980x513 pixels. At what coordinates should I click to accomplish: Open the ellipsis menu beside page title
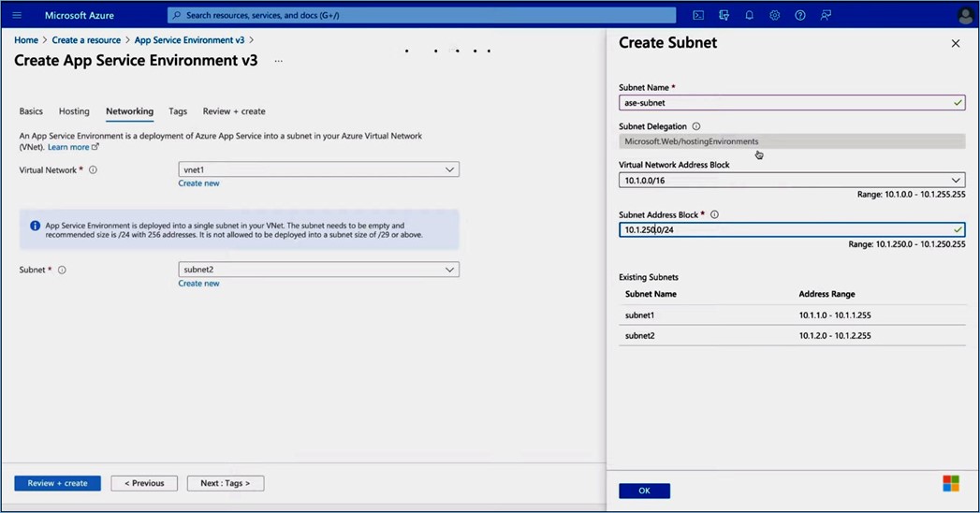pyautogui.click(x=278, y=61)
